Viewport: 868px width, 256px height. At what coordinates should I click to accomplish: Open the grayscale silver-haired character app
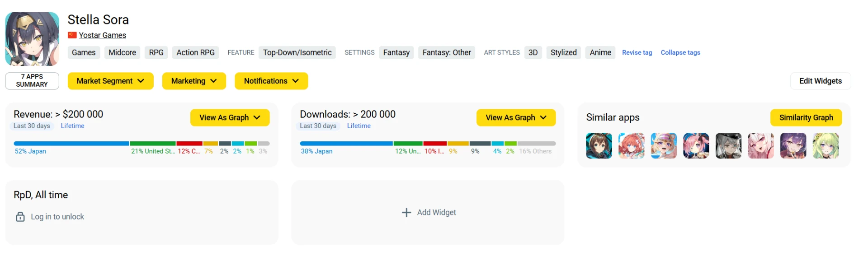[728, 146]
